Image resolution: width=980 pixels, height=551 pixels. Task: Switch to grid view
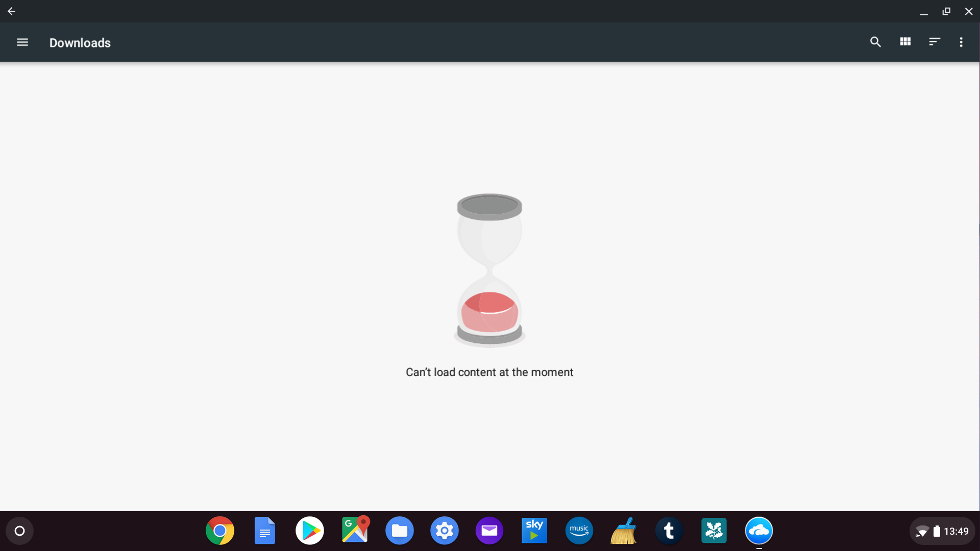click(905, 42)
